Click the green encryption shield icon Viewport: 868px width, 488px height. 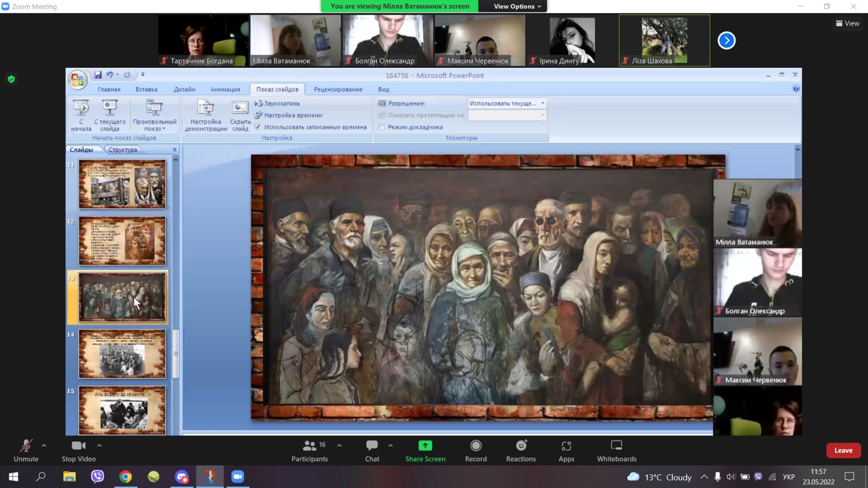point(11,79)
